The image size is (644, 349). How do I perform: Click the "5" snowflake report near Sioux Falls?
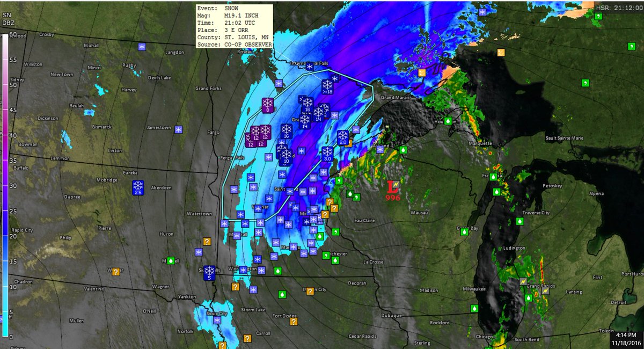[209, 273]
